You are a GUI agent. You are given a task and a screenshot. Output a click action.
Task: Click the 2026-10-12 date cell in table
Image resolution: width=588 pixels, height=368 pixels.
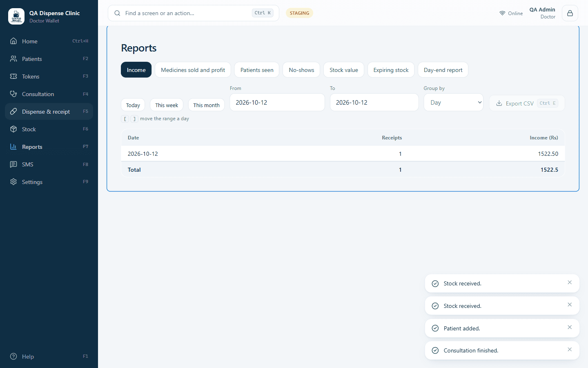click(x=143, y=154)
